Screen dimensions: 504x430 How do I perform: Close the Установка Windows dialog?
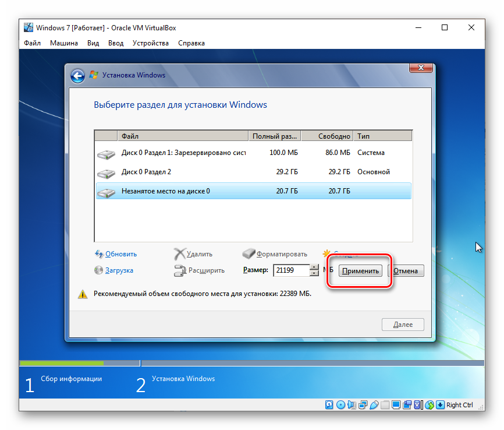click(x=421, y=68)
